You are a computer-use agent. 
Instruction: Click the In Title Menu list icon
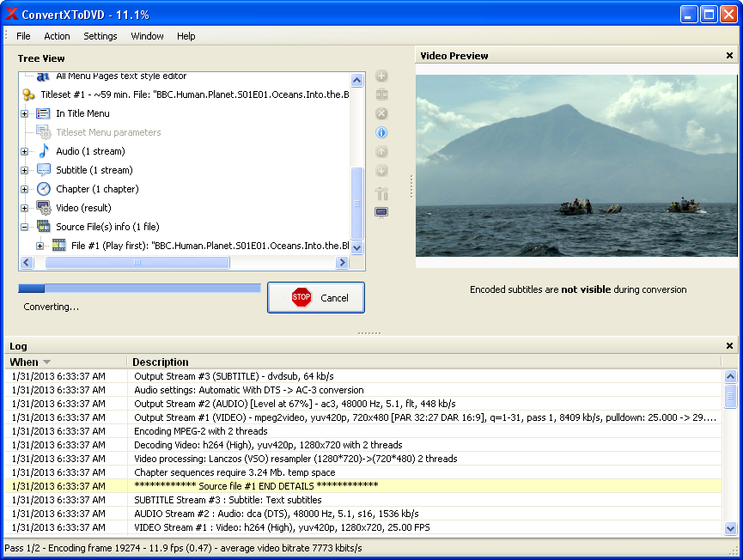point(43,113)
